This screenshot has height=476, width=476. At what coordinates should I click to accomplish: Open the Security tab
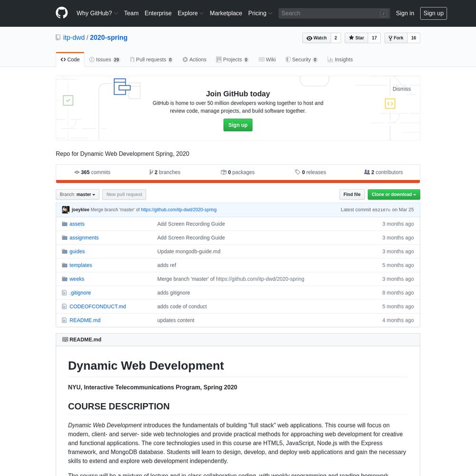pyautogui.click(x=301, y=59)
